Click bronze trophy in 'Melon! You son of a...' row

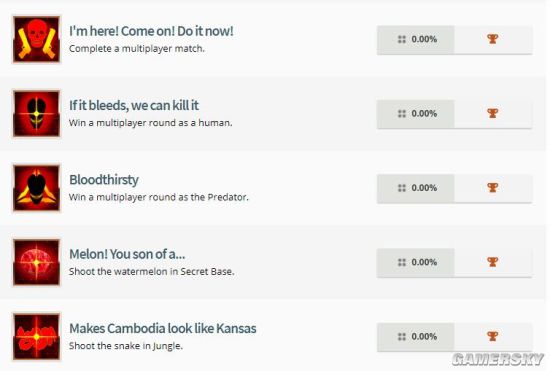492,262
